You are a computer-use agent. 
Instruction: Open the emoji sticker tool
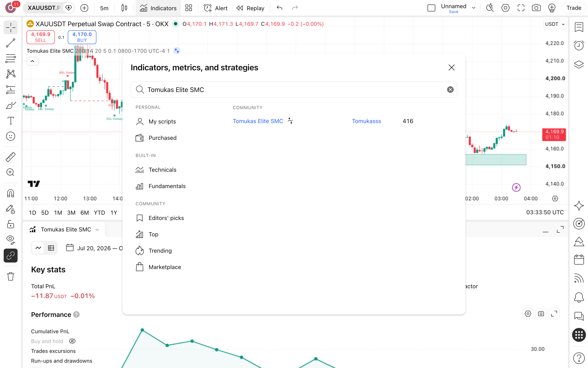(x=10, y=136)
